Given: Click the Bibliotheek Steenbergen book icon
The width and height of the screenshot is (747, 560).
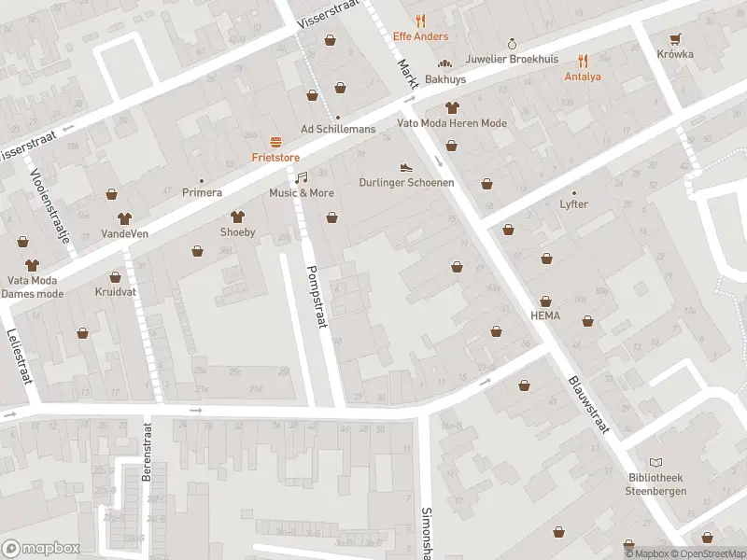Looking at the screenshot, I should (655, 462).
